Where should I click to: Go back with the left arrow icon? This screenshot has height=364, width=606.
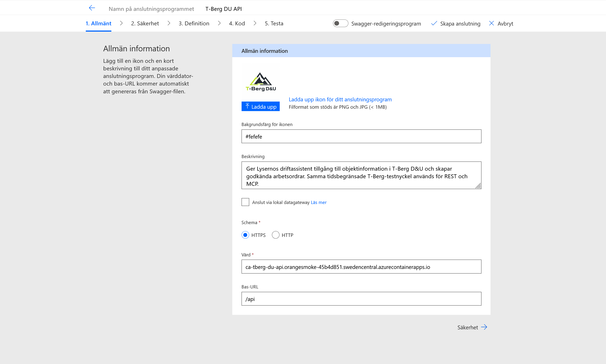(92, 8)
